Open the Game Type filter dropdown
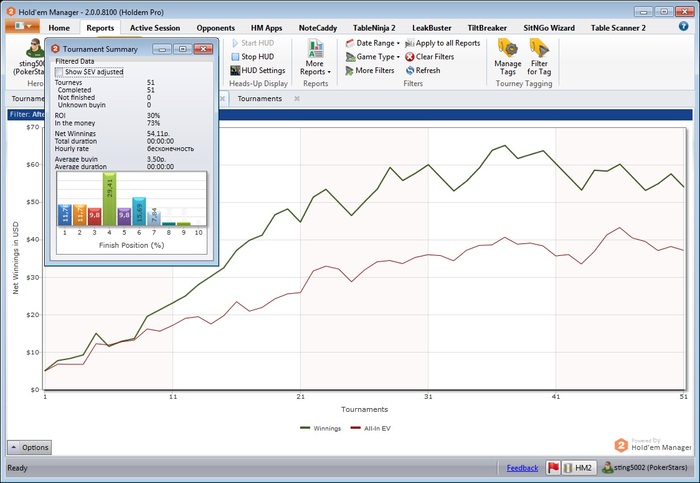 pos(373,57)
